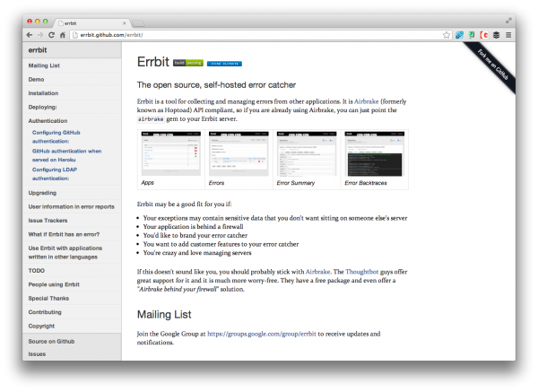Open Demo in the sidebar

[x=36, y=79]
